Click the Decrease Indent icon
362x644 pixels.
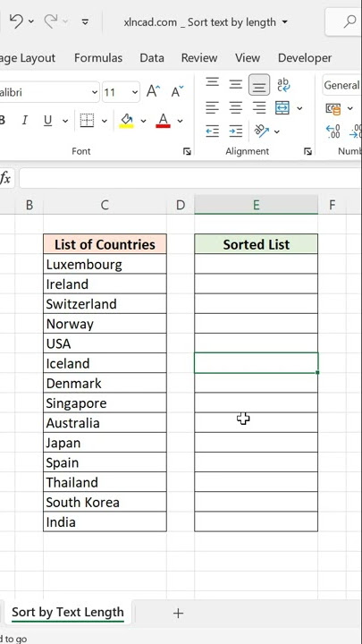(212, 131)
